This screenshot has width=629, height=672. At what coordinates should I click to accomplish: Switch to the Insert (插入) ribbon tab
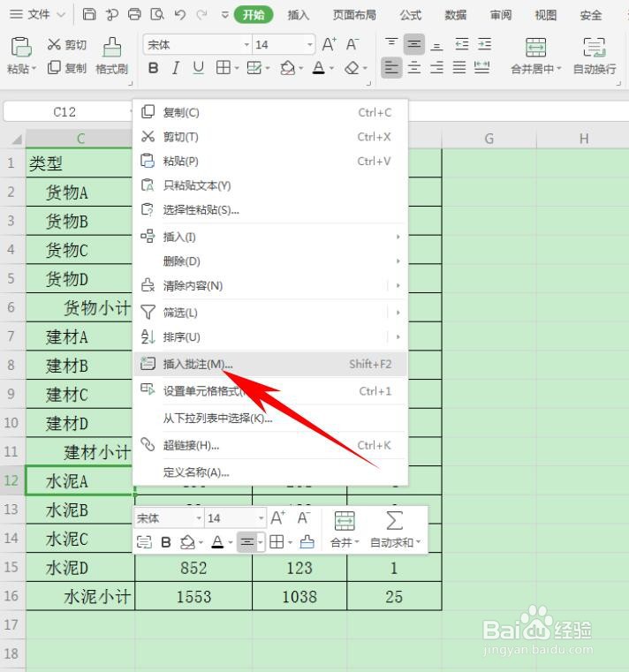pyautogui.click(x=299, y=15)
